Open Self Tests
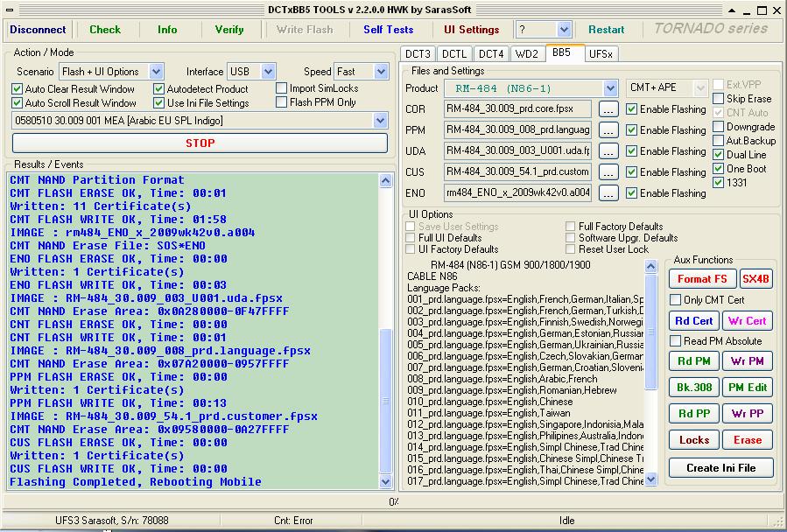Viewport: 787px width, 532px height. (x=389, y=30)
